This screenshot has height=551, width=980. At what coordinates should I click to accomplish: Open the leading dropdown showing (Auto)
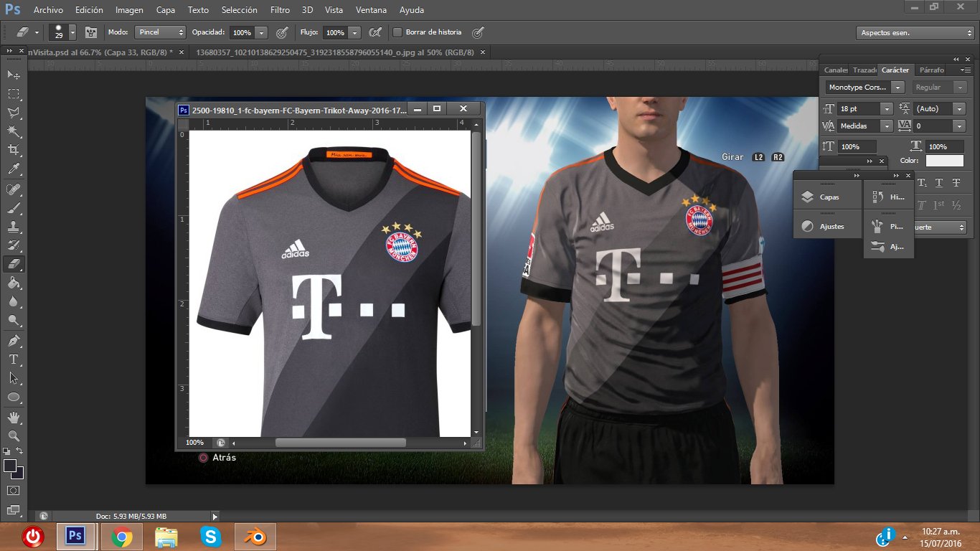[959, 108]
